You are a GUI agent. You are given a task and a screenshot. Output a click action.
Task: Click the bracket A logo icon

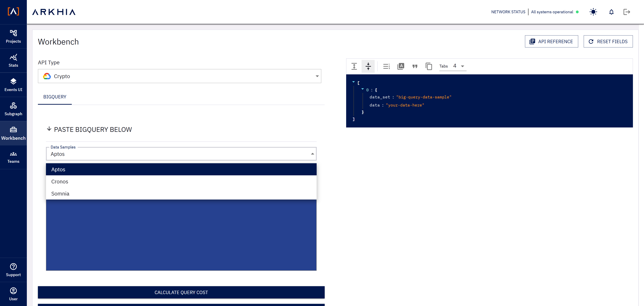pos(13,12)
